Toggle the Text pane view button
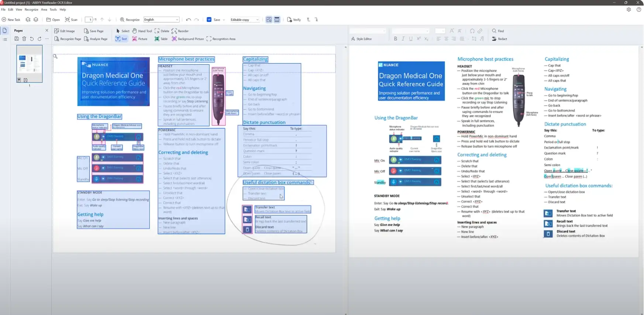This screenshot has height=315, width=644. point(277,20)
